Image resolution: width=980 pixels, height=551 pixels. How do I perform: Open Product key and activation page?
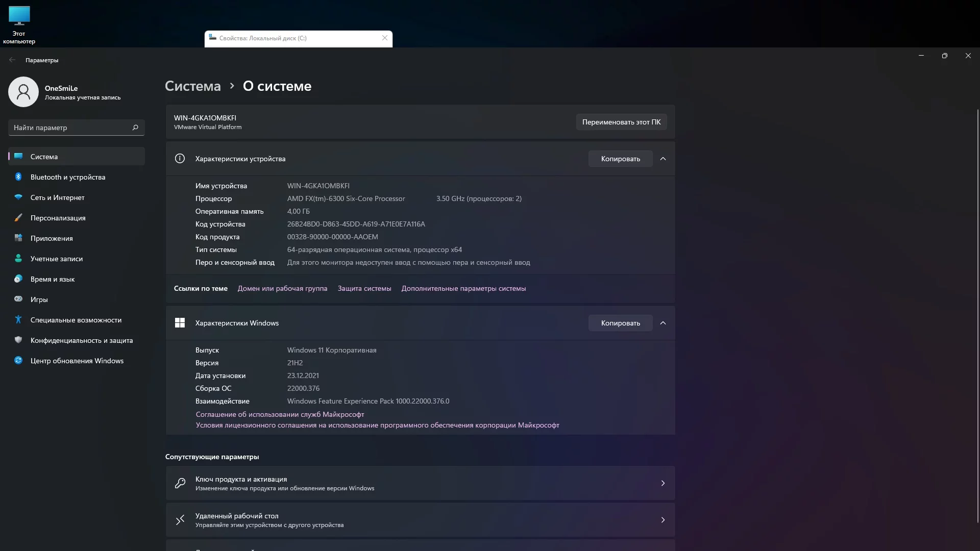(420, 483)
